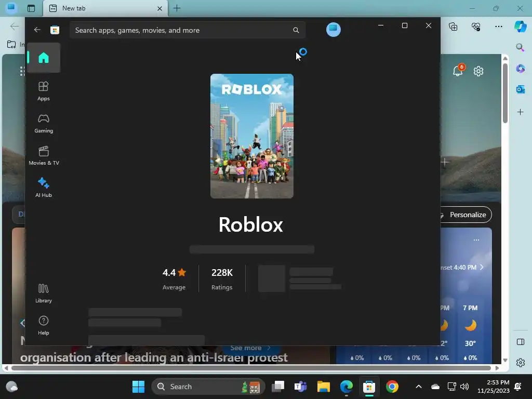Open Edge Copilot sidebar icon
Viewport: 532px width, 399px height.
tap(520, 26)
